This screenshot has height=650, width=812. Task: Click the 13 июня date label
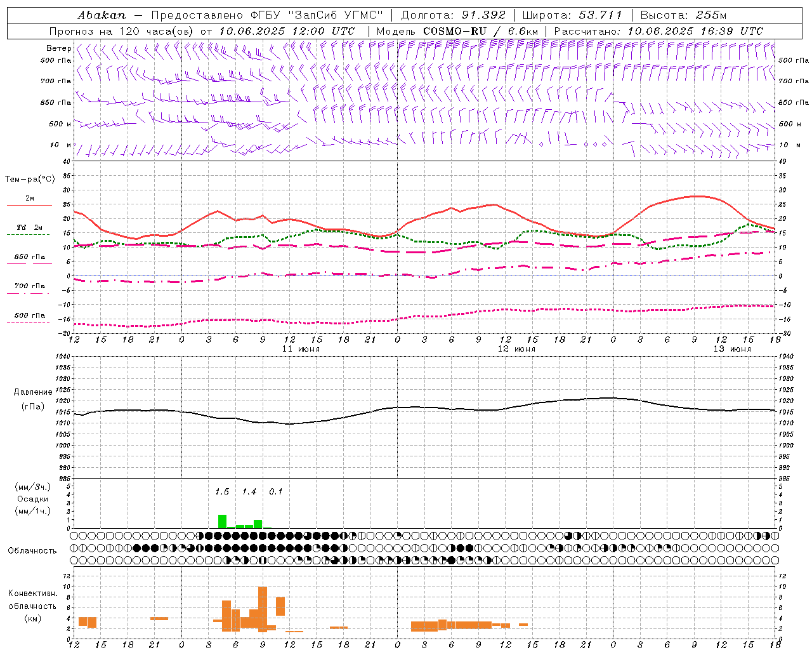[732, 349]
